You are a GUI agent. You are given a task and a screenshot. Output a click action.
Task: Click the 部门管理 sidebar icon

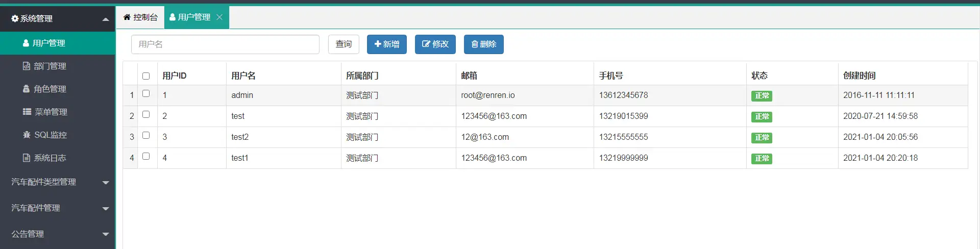point(27,66)
